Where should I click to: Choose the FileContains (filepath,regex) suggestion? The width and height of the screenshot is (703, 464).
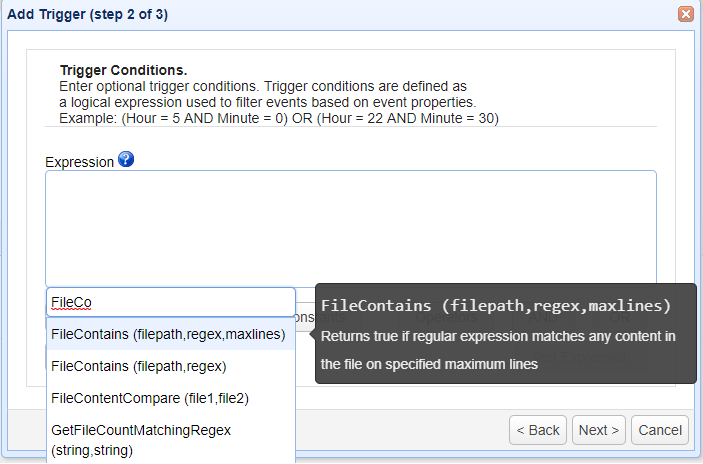[x=138, y=366]
